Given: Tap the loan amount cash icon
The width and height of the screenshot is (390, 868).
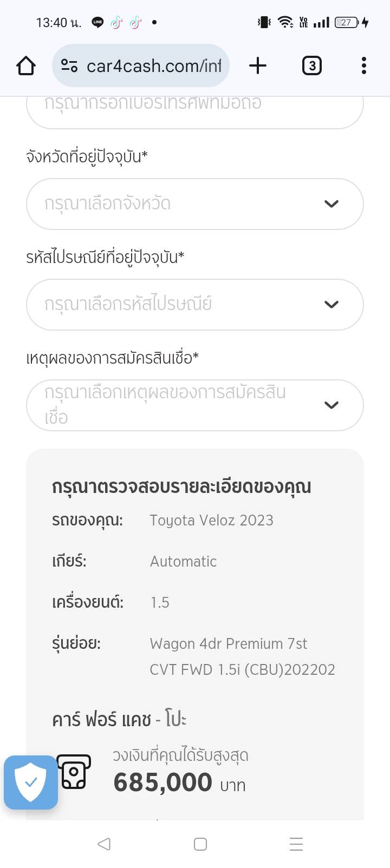Looking at the screenshot, I should [x=74, y=772].
